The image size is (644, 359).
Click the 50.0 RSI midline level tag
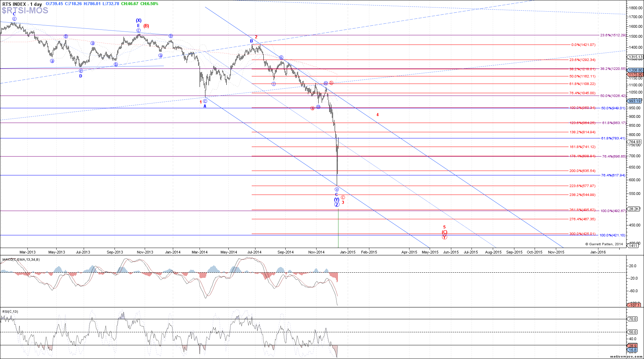(x=632, y=332)
